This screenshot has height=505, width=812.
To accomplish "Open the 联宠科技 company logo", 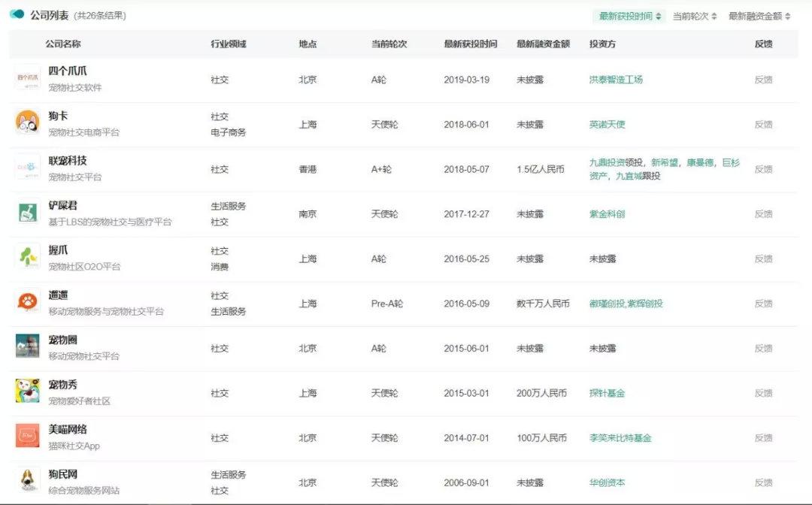I will 28,167.
